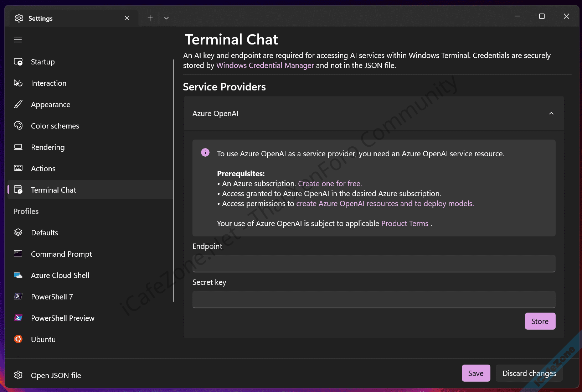
Task: Open a new tab with plus button
Action: click(x=150, y=18)
